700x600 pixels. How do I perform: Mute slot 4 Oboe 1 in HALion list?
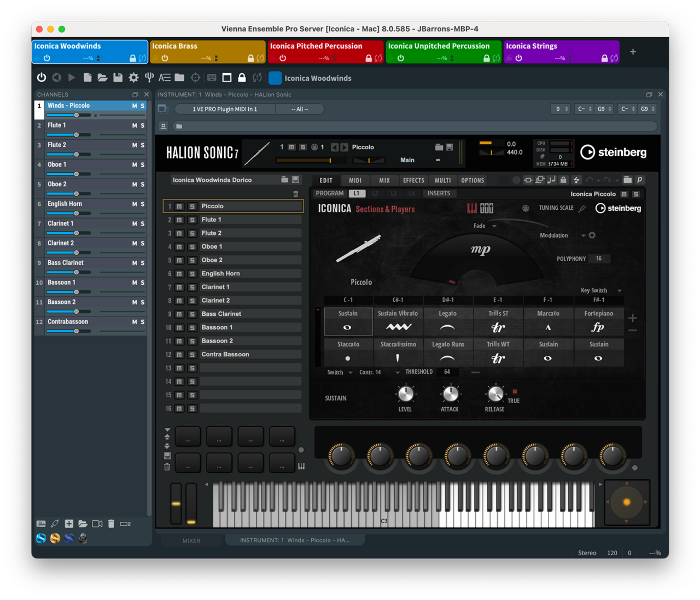tap(179, 247)
